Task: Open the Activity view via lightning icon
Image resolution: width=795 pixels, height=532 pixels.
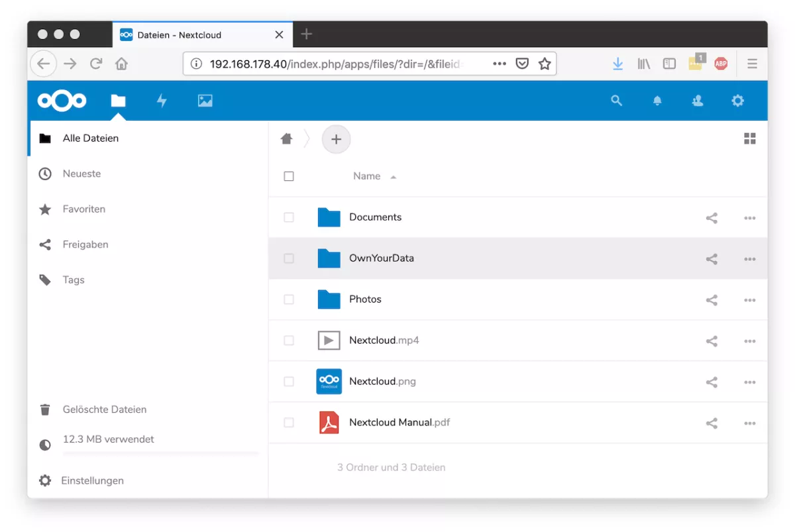Action: [162, 101]
